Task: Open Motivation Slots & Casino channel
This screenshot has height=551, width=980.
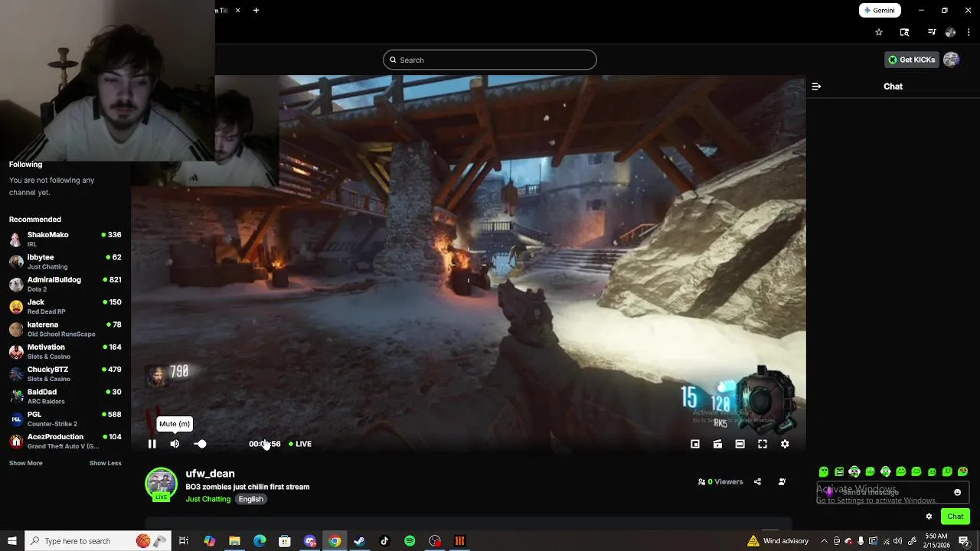Action: pos(65,351)
